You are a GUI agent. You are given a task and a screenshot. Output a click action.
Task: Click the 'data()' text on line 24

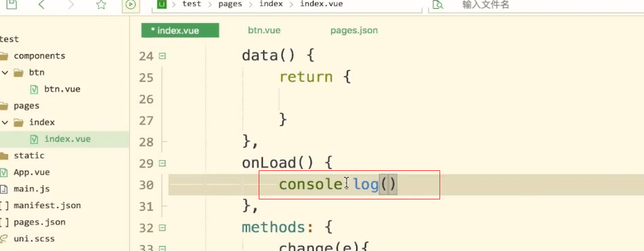point(269,56)
